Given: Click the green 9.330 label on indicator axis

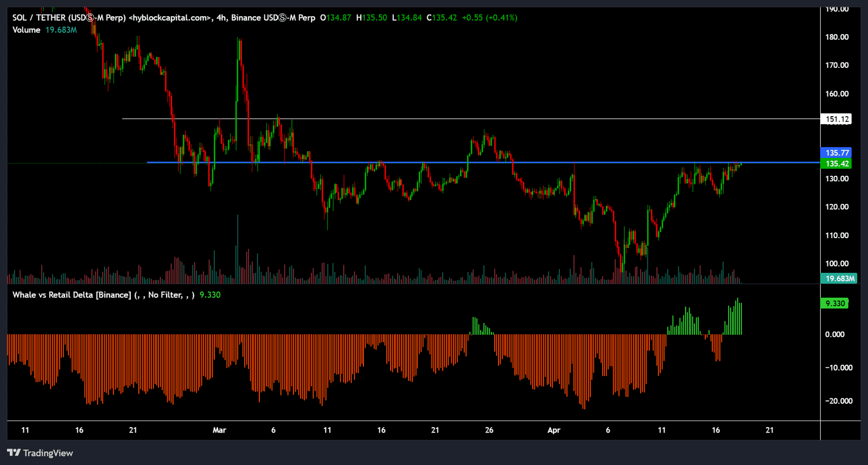Looking at the screenshot, I should tap(835, 303).
